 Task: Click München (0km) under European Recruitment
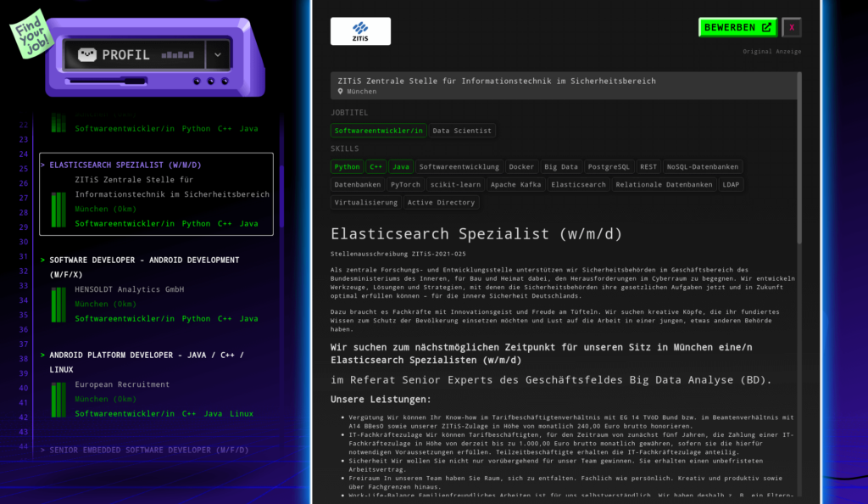point(106,400)
